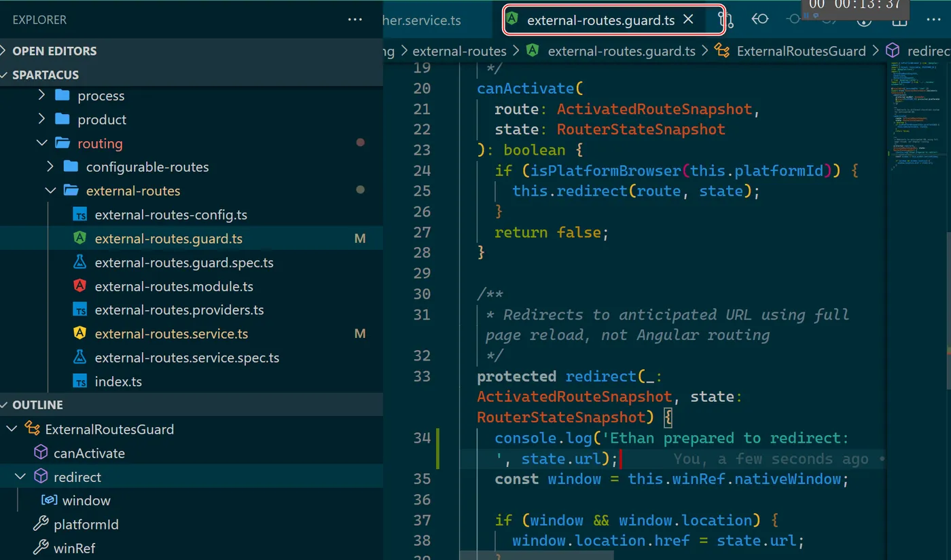Click the configurable-routes folder icon
This screenshot has width=951, height=560.
71,166
